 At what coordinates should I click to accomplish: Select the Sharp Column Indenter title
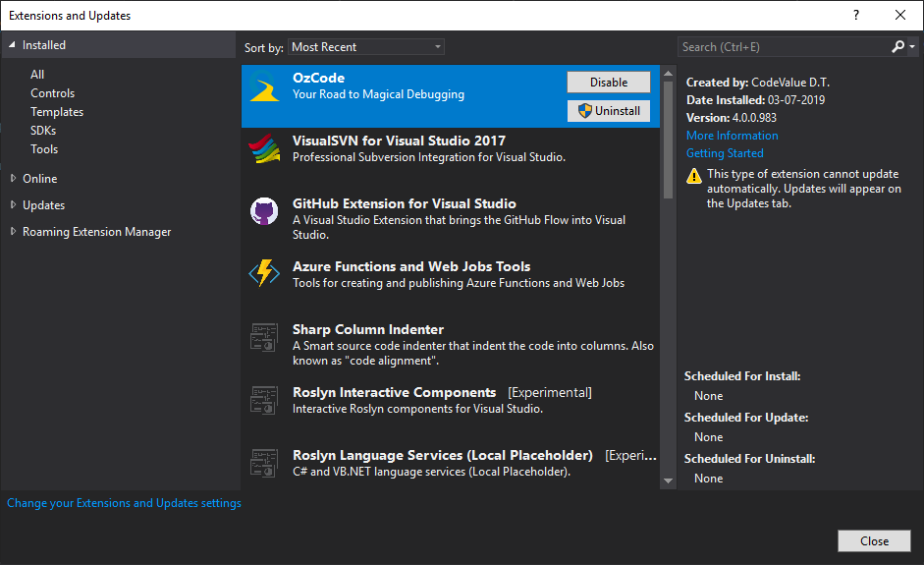tap(368, 330)
